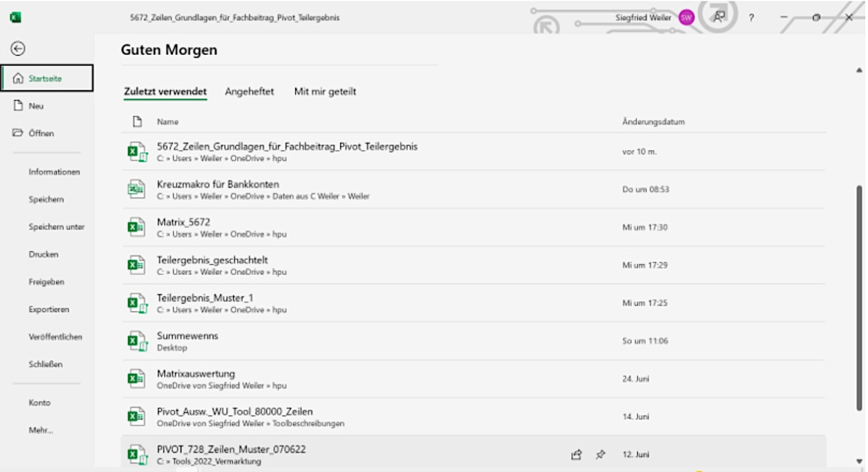Click the question mark help icon

click(x=752, y=18)
